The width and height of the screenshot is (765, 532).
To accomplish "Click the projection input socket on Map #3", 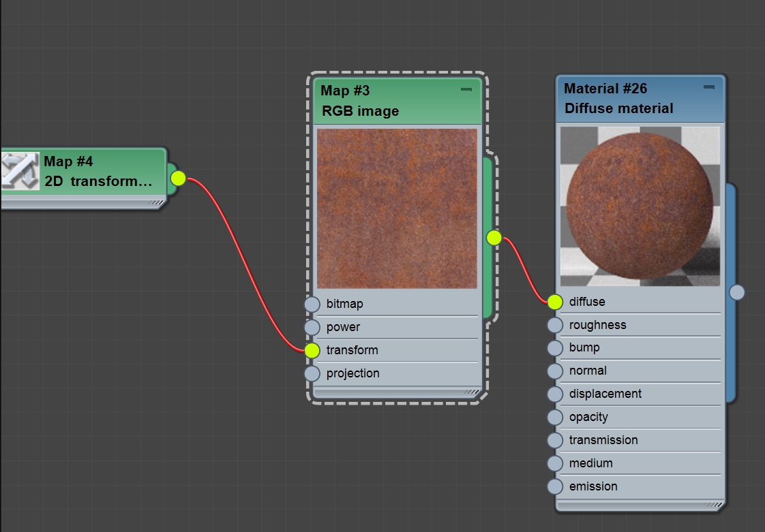I will click(x=312, y=373).
